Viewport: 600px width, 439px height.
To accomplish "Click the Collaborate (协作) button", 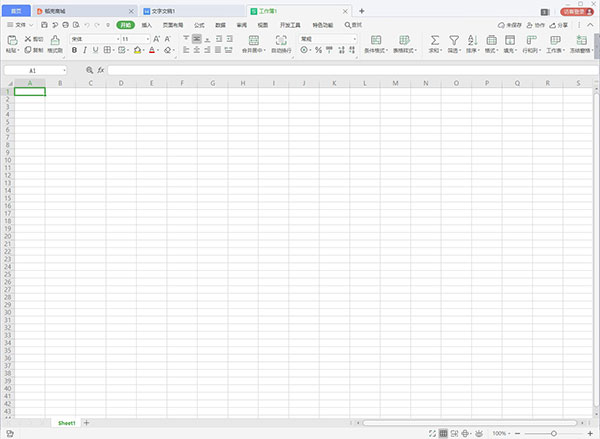I will point(535,25).
